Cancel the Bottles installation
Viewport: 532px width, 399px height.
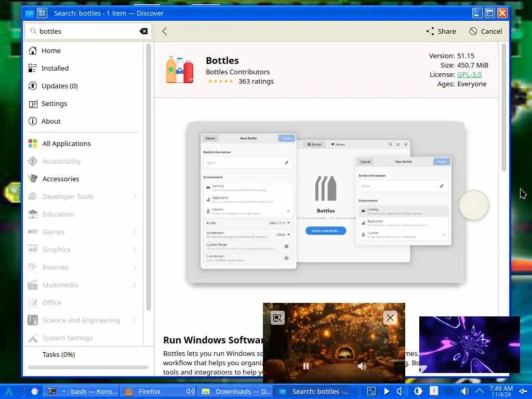(x=486, y=31)
